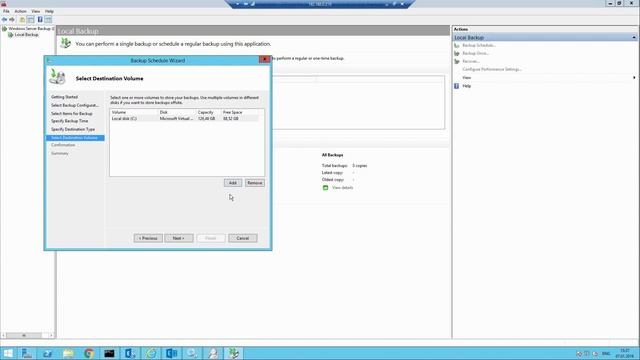Click the green View details icon

pyautogui.click(x=325, y=188)
